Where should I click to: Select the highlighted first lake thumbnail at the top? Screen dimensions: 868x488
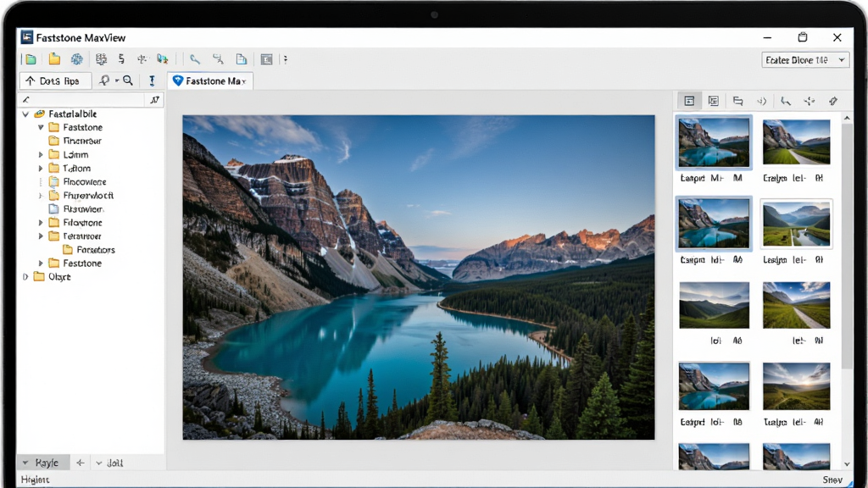714,142
